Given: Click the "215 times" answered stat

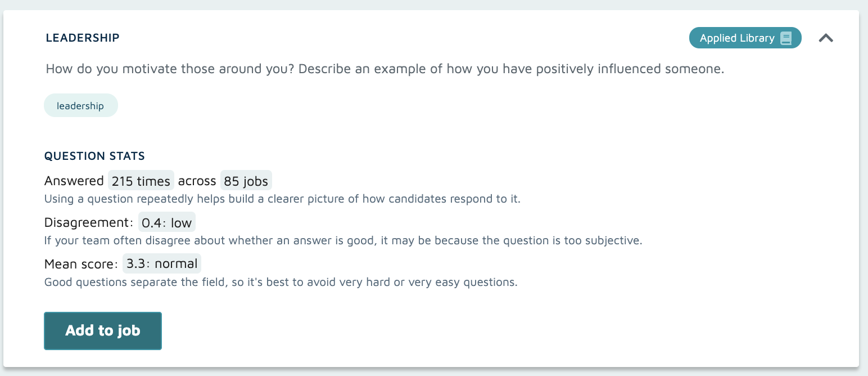Looking at the screenshot, I should pyautogui.click(x=141, y=181).
